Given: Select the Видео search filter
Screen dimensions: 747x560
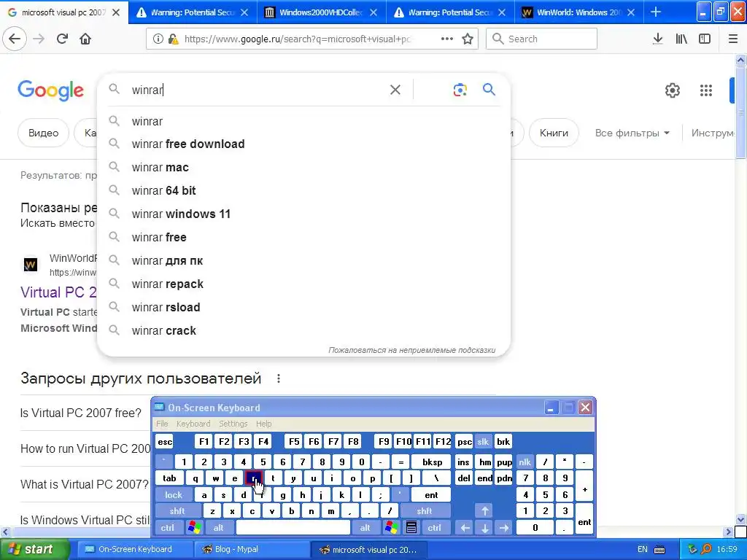Looking at the screenshot, I should click(43, 133).
